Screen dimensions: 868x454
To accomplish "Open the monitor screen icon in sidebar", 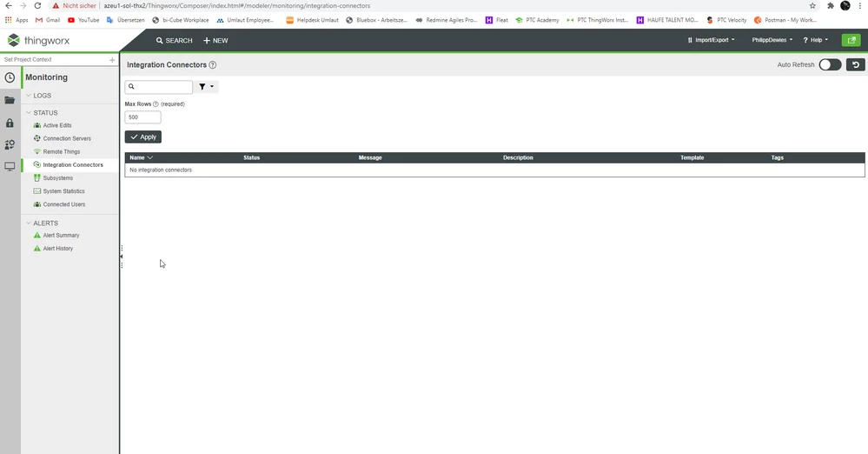I will coord(10,166).
